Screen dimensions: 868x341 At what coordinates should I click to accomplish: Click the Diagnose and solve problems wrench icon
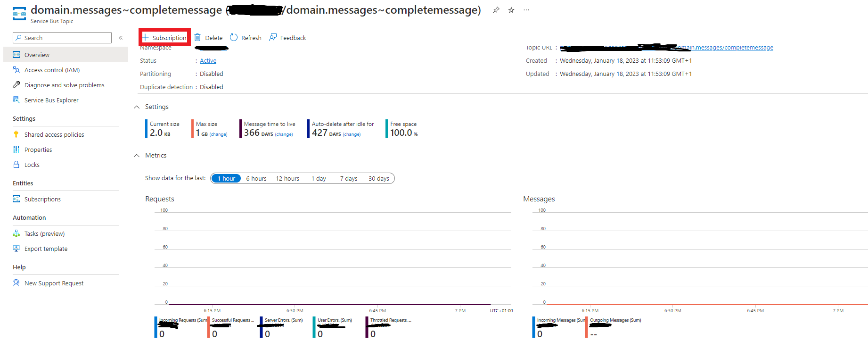tap(16, 85)
